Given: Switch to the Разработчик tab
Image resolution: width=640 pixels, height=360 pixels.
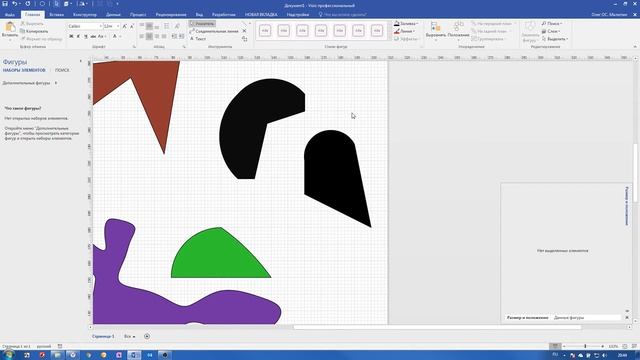Looking at the screenshot, I should click(224, 14).
